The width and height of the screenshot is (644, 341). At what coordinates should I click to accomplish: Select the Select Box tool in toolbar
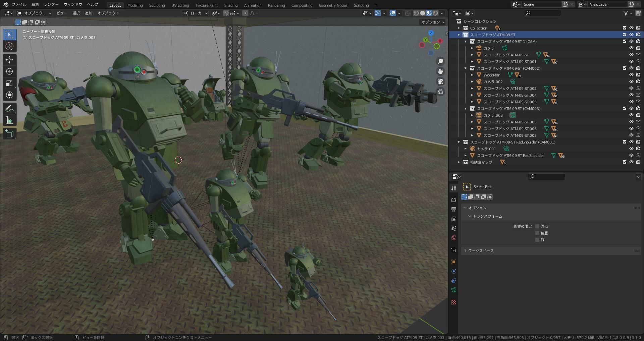coord(9,35)
